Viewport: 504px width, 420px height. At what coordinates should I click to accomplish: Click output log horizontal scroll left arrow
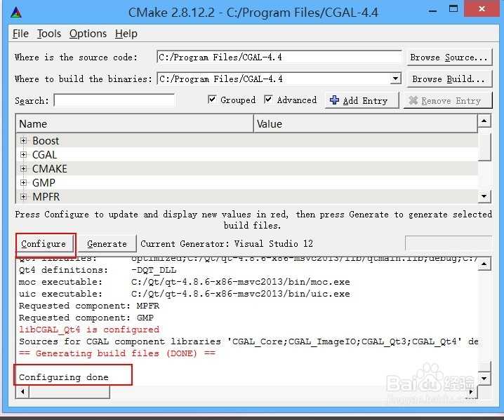coord(22,392)
